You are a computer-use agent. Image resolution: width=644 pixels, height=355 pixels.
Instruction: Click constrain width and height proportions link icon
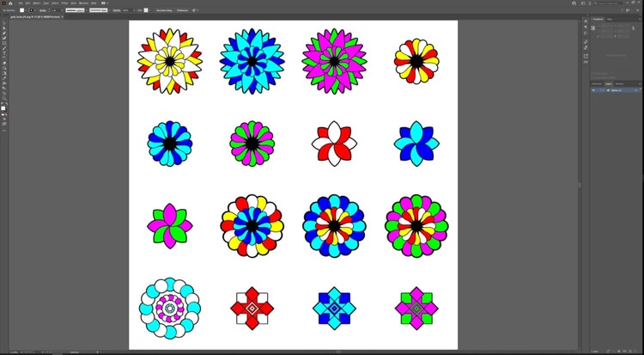click(634, 28)
